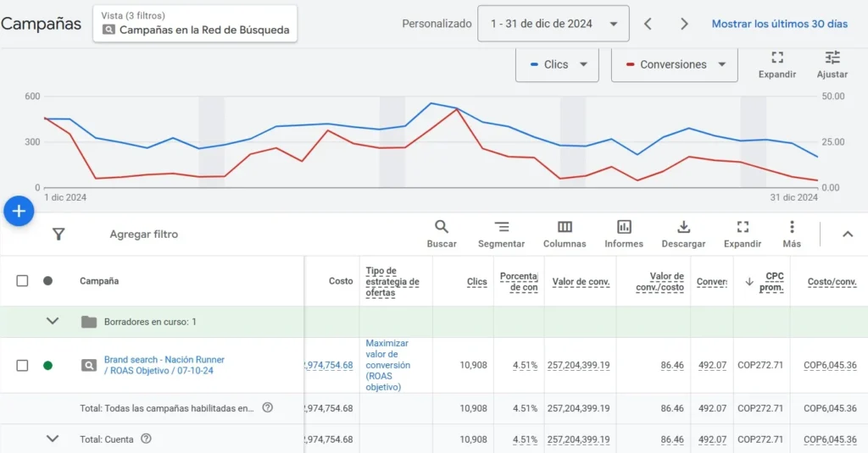Open the date range dropdown
Image resolution: width=868 pixels, height=453 pixels.
click(x=554, y=24)
